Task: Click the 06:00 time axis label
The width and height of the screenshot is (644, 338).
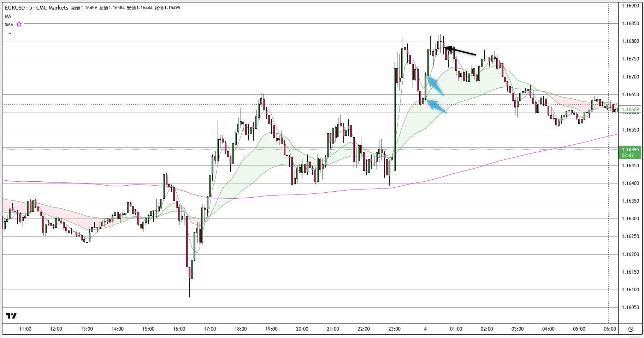Action: (x=610, y=329)
